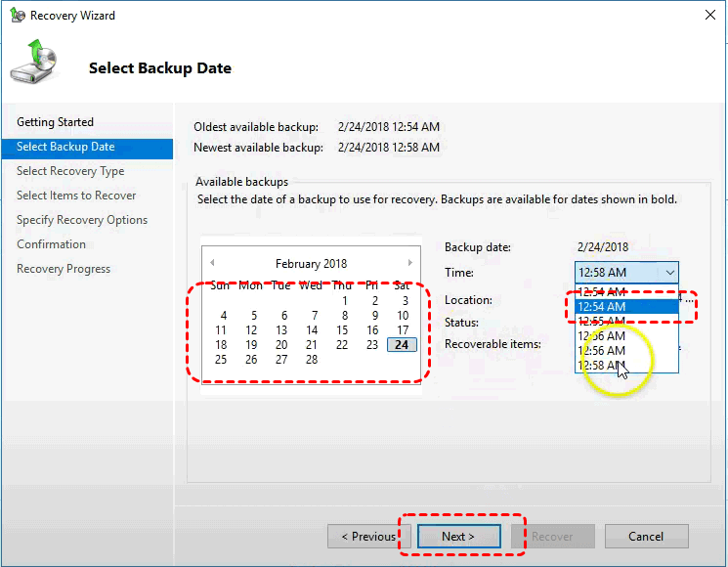This screenshot has width=728, height=567.
Task: Select February 1 in the calendar
Action: (344, 301)
